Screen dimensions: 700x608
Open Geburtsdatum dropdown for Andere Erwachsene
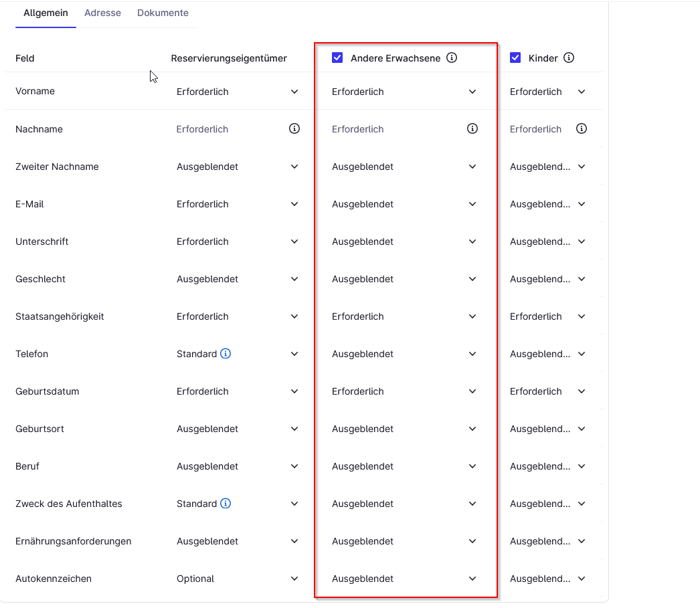[404, 392]
